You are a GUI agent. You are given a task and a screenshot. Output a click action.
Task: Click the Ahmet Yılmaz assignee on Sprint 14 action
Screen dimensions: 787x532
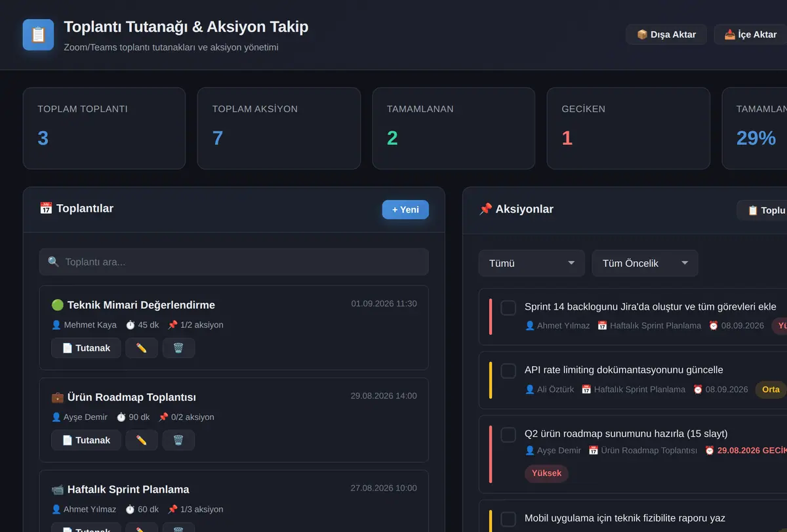557,325
